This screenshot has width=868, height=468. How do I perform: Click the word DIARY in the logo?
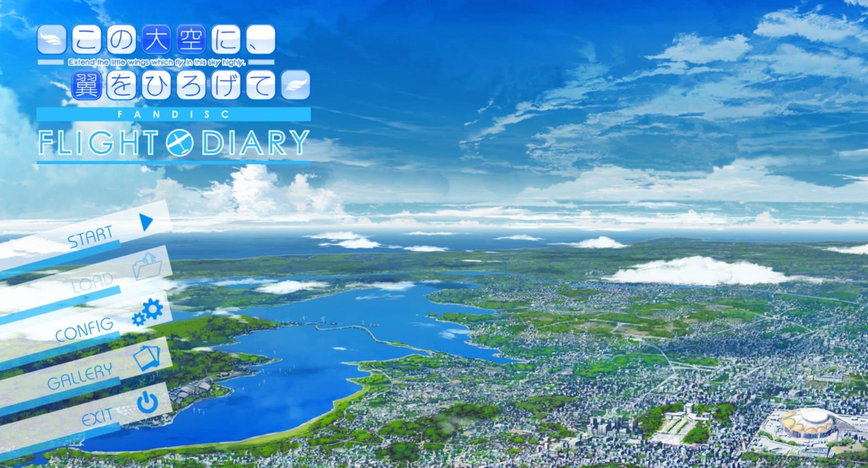pyautogui.click(x=255, y=144)
